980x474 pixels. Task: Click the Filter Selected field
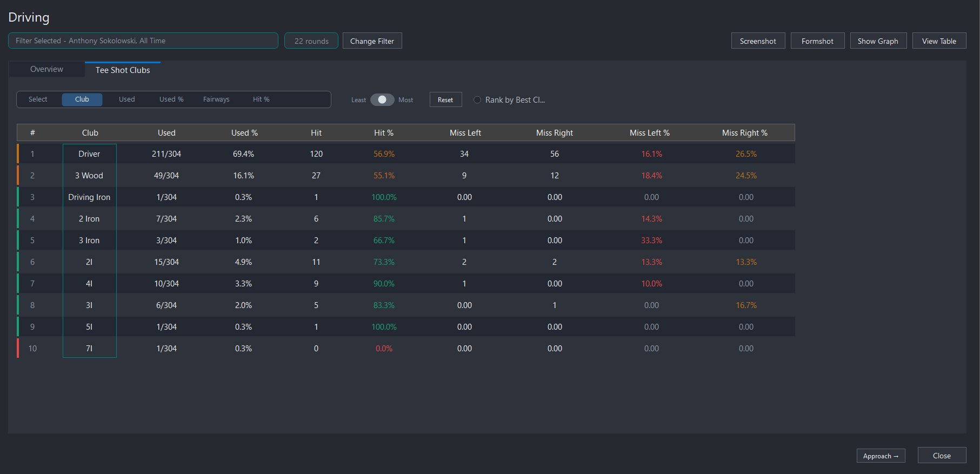(x=143, y=41)
